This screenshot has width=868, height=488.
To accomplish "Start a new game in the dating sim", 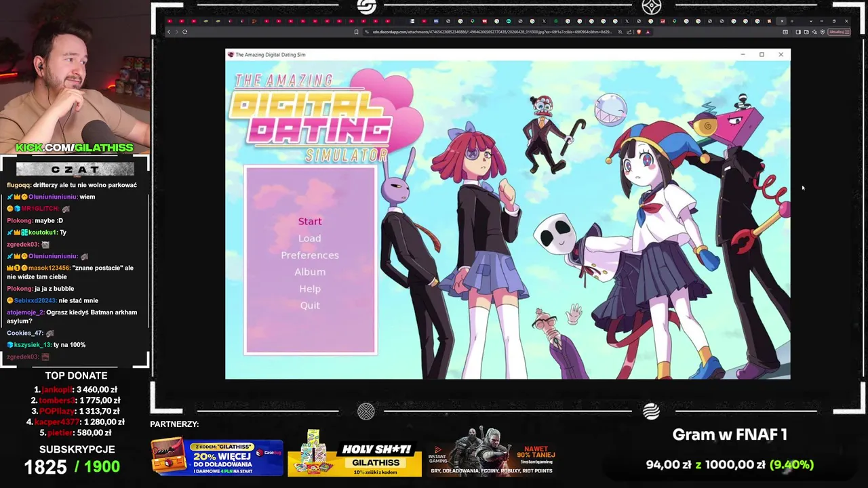I will point(310,222).
